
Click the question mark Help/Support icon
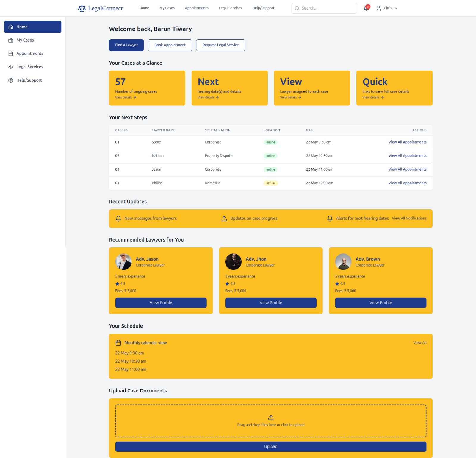11,80
